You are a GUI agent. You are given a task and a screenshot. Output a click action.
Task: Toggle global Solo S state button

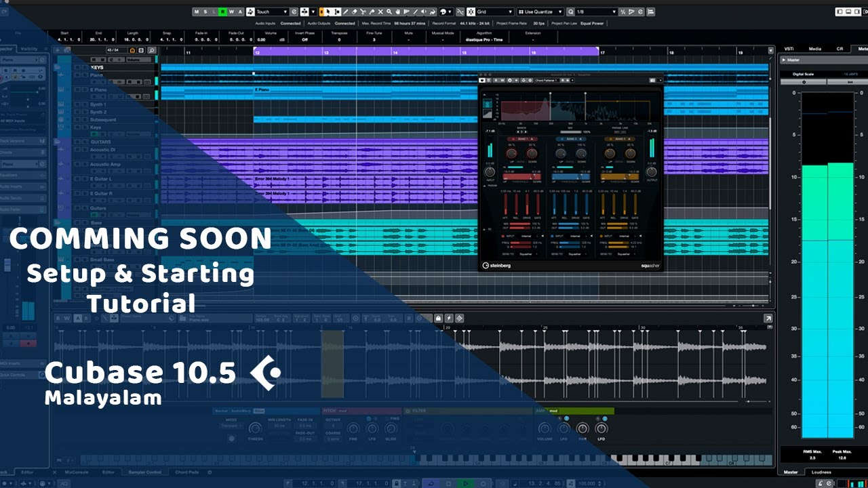(x=205, y=12)
